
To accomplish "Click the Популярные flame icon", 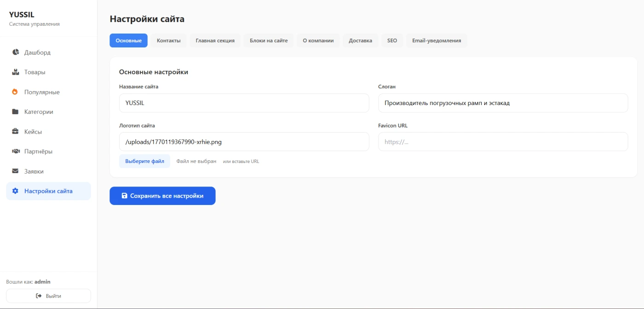I will click(15, 92).
